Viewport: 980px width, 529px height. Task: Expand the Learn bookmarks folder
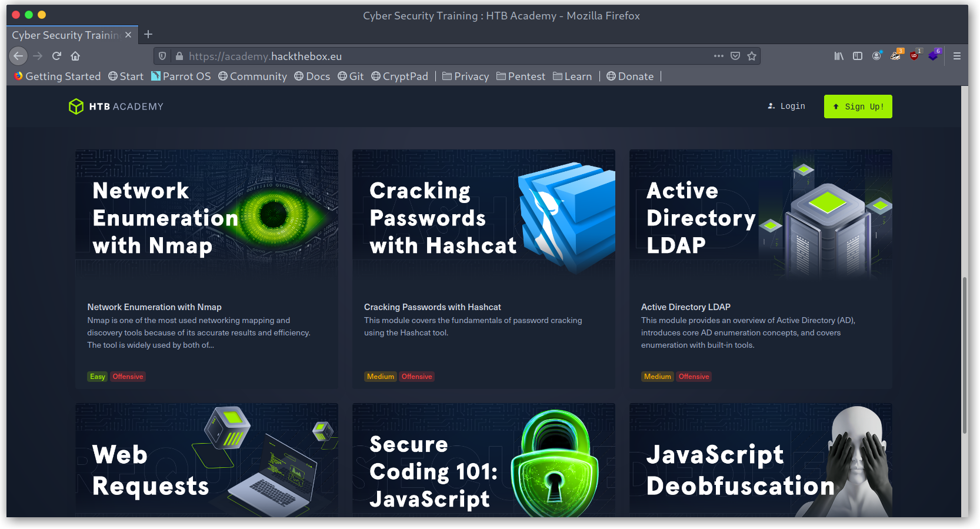572,76
